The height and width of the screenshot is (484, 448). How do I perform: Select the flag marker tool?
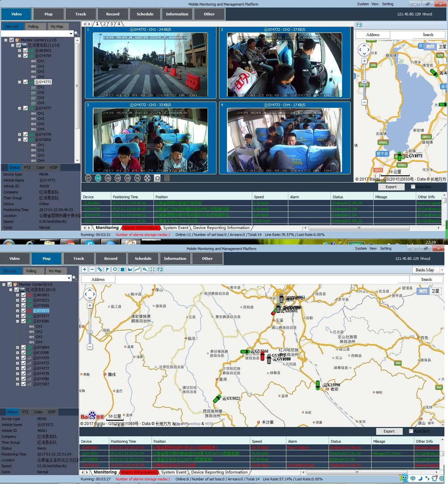[107, 270]
